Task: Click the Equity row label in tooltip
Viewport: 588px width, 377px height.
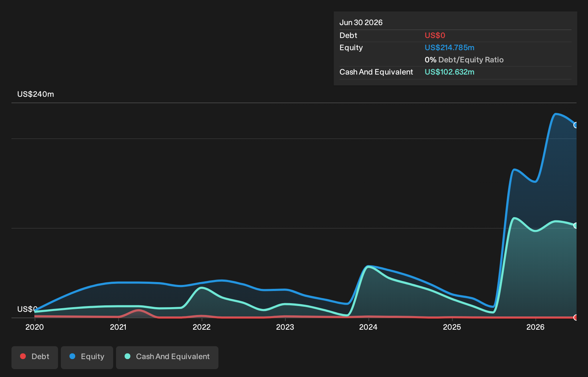Action: 351,48
